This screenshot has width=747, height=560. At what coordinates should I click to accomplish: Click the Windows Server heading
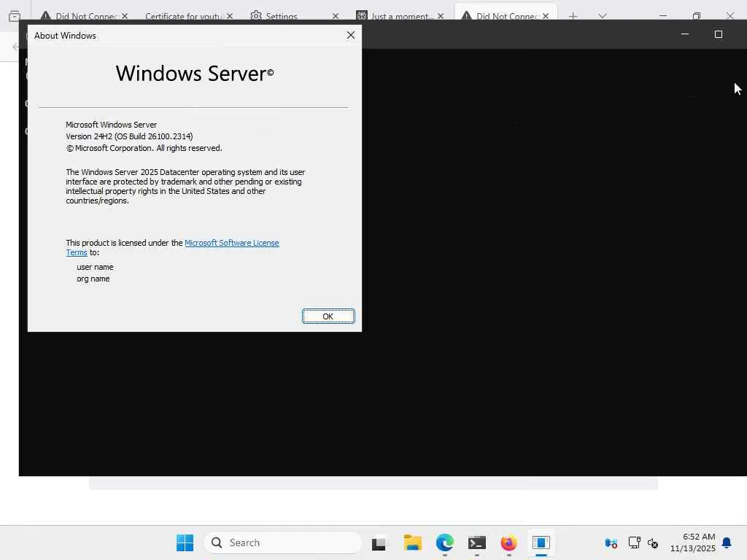tap(194, 74)
